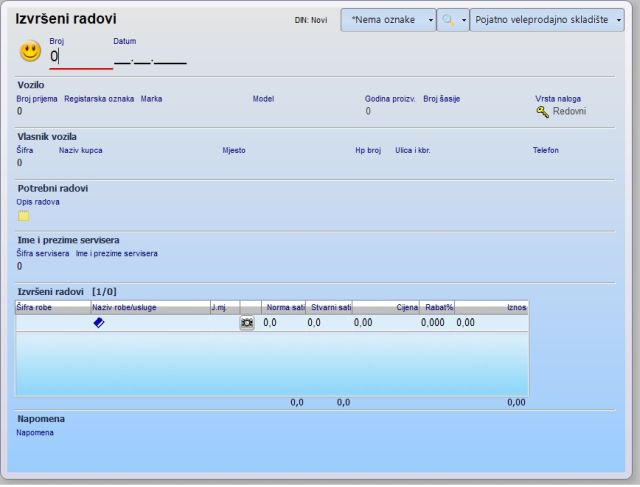Image resolution: width=640 pixels, height=487 pixels.
Task: Click the blue tag icon in Naziv robe/usluge
Action: point(99,323)
